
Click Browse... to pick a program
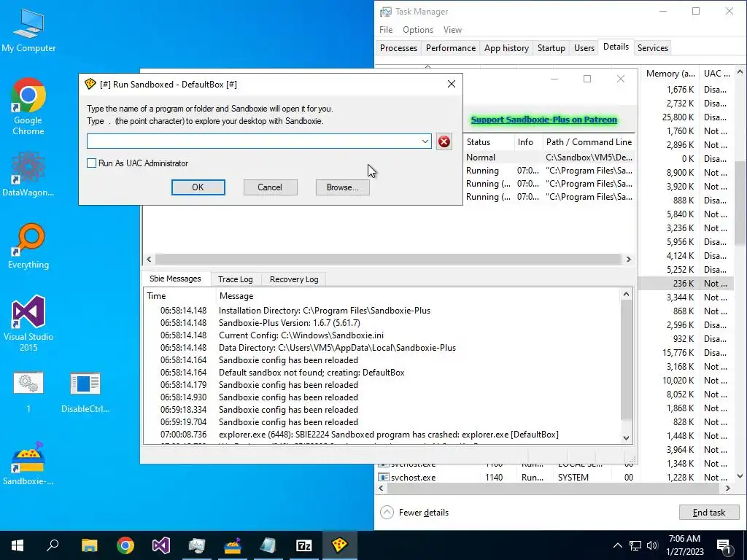point(343,187)
